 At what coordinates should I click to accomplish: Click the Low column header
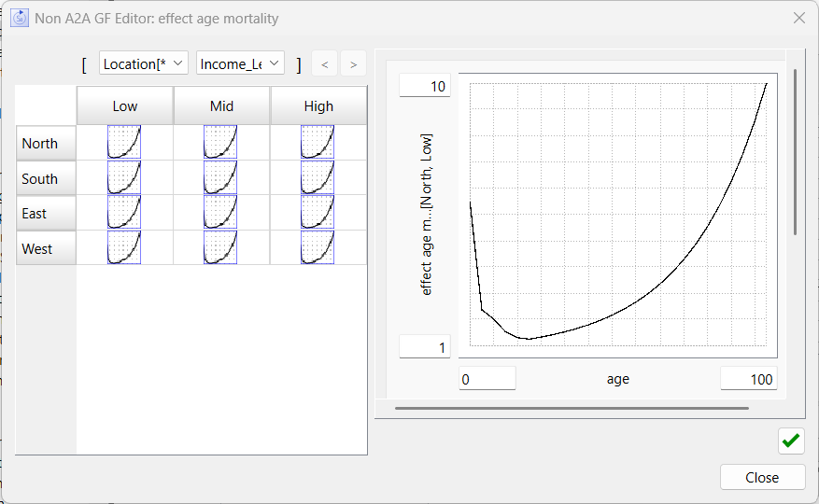[x=125, y=106]
